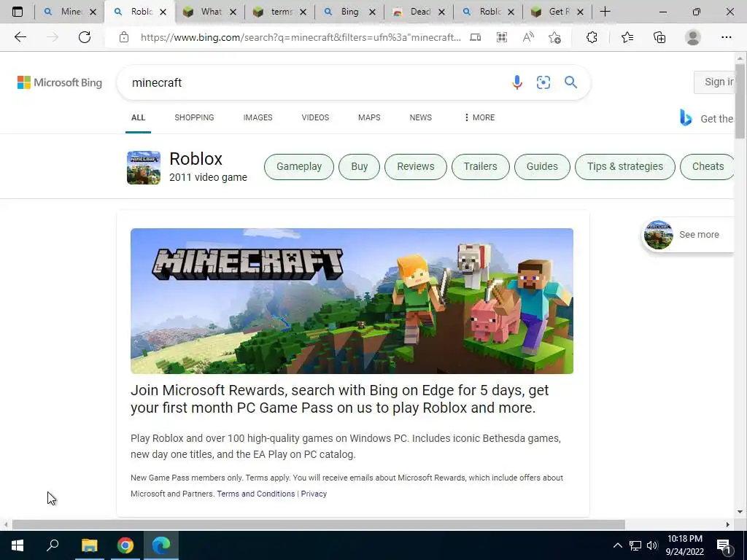The image size is (747, 560).
Task: Click the Tips & strategies pill
Action: [x=625, y=167]
